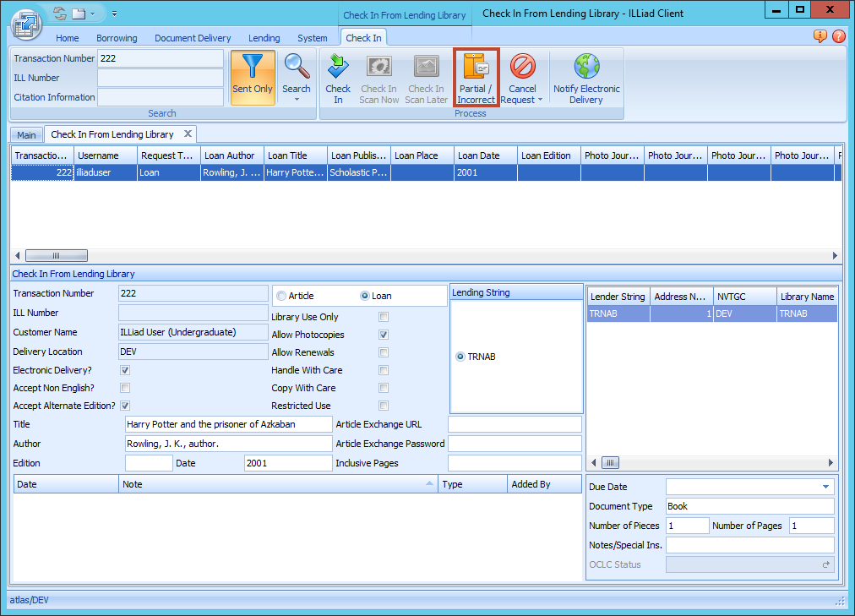The width and height of the screenshot is (855, 616).
Task: Enable the Library Use Only checkbox
Action: click(383, 317)
